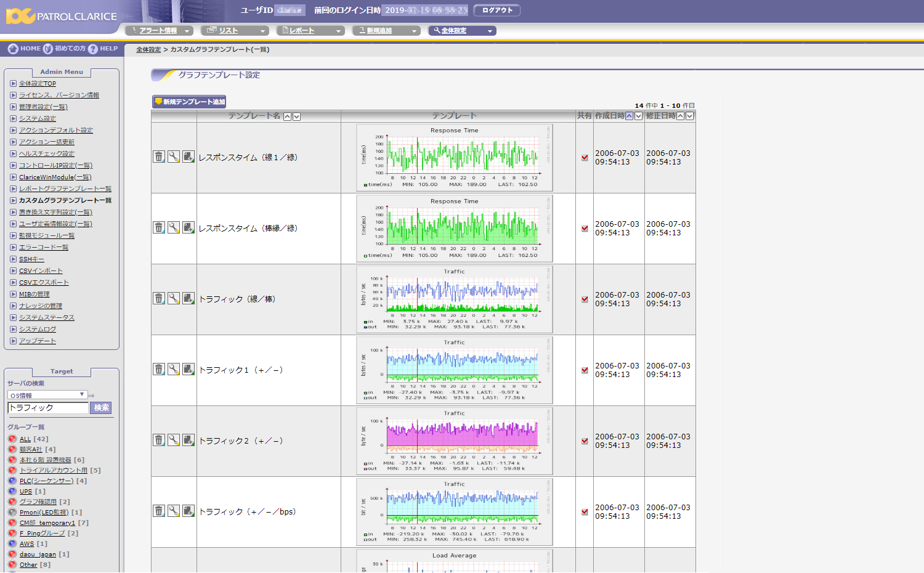The image size is (924, 573).
Task: Edit the トラフィック（線／棒） template settings
Action: pos(174,298)
